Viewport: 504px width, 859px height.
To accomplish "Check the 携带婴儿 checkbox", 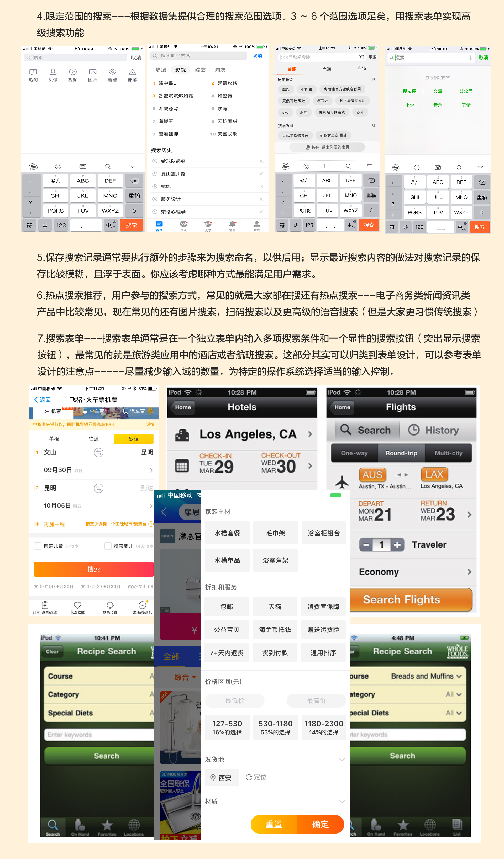I will [108, 546].
